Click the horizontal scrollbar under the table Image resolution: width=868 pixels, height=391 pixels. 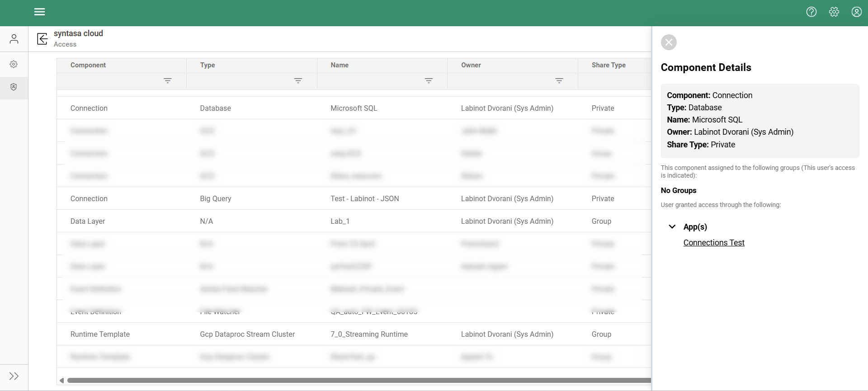click(359, 381)
